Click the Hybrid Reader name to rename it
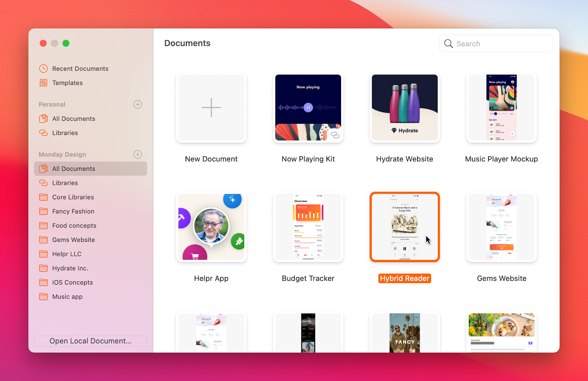The height and width of the screenshot is (381, 588). point(405,278)
